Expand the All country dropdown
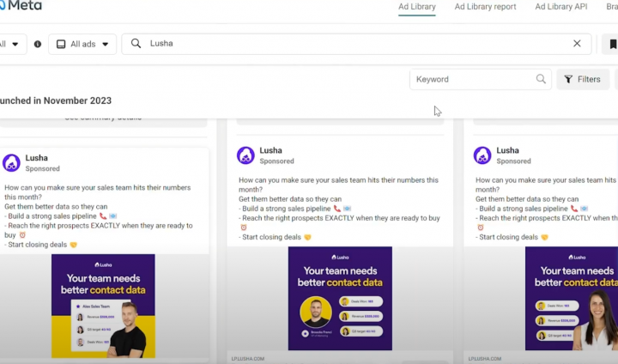The height and width of the screenshot is (364, 618). point(10,44)
